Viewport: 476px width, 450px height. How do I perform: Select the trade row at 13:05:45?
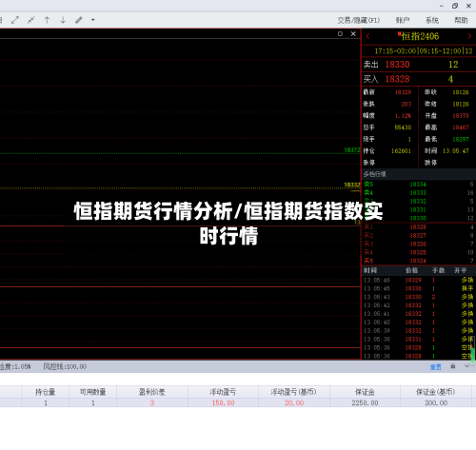coord(418,288)
